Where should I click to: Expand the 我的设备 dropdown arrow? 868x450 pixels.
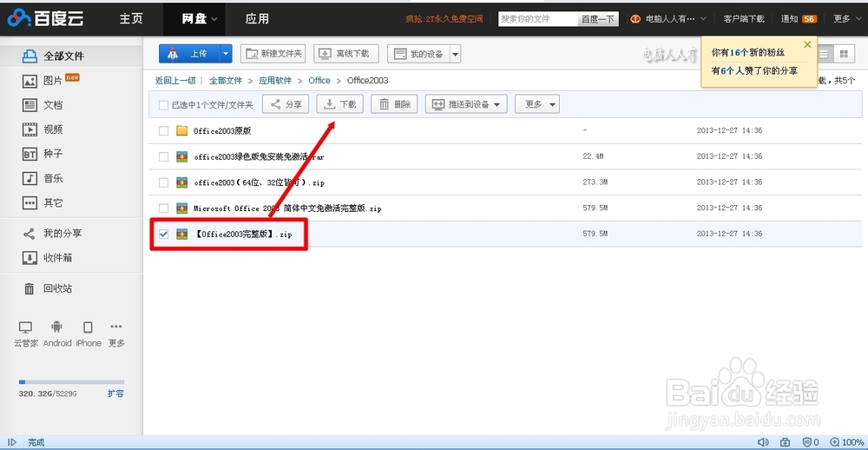455,54
